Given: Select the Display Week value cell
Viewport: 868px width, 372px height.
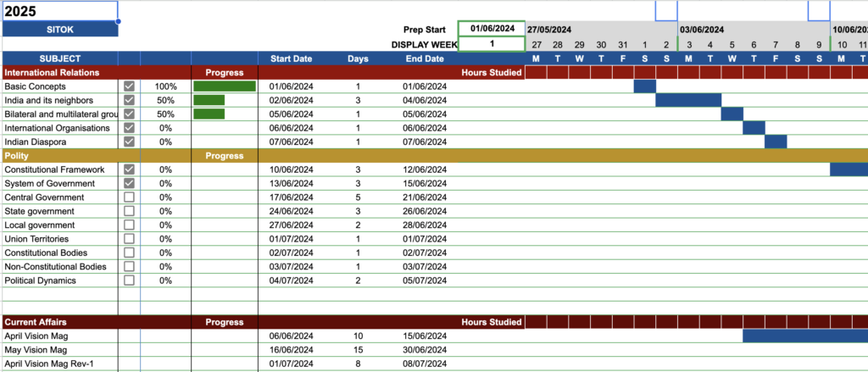Looking at the screenshot, I should coord(492,44).
